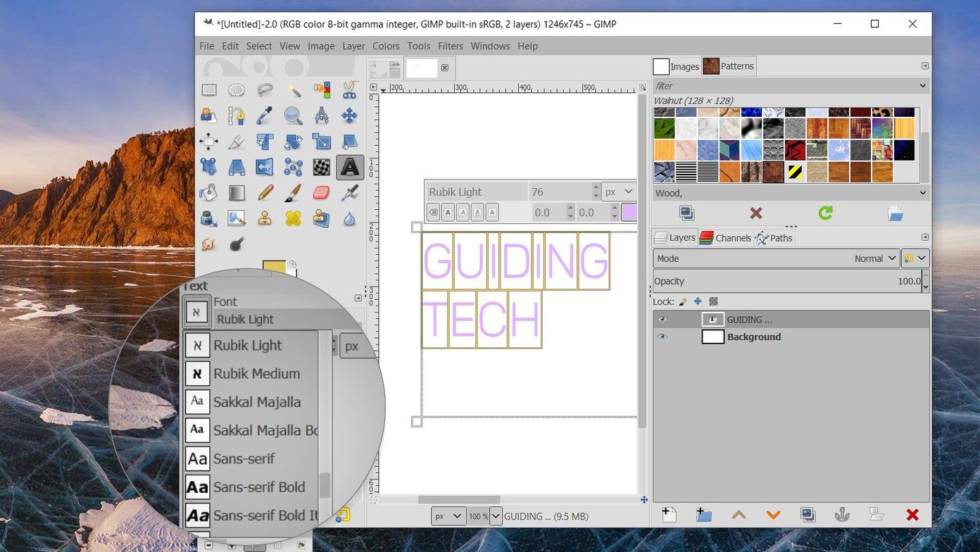Open Patterns dock tab menu arrow
Screen dimensions: 980x552
[x=924, y=65]
